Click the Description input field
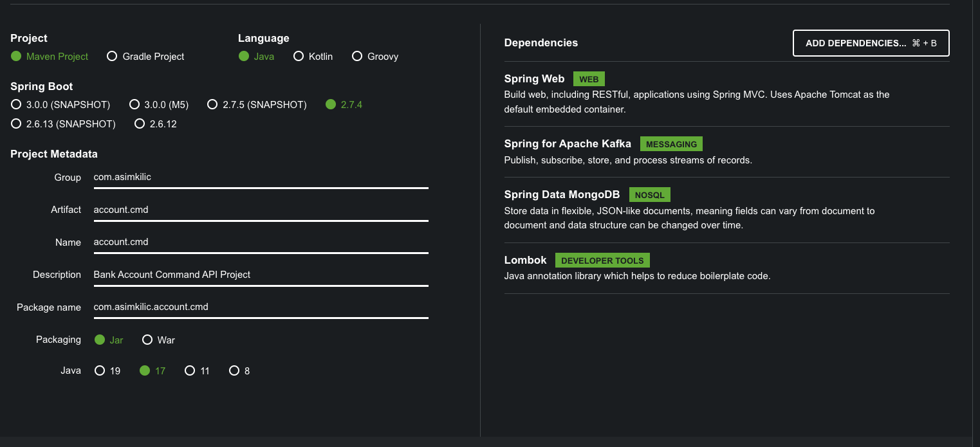This screenshot has height=447, width=980. tap(261, 275)
